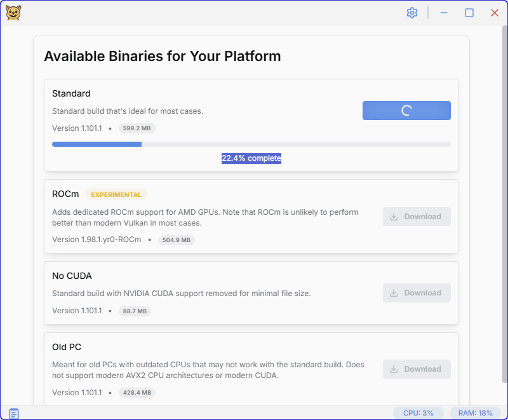Click the loading spinner button for Standard build
Viewport: 508px width, 420px height.
[406, 111]
